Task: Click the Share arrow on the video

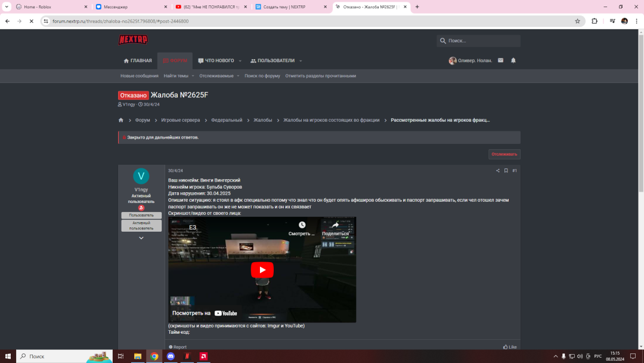Action: pos(335,225)
